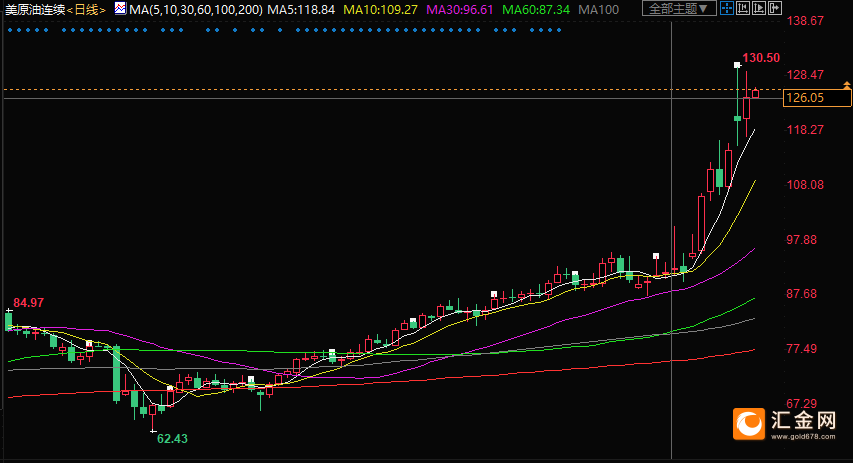The height and width of the screenshot is (463, 853).
Task: Click the white marker at the 130.50 candle top
Action: (737, 65)
